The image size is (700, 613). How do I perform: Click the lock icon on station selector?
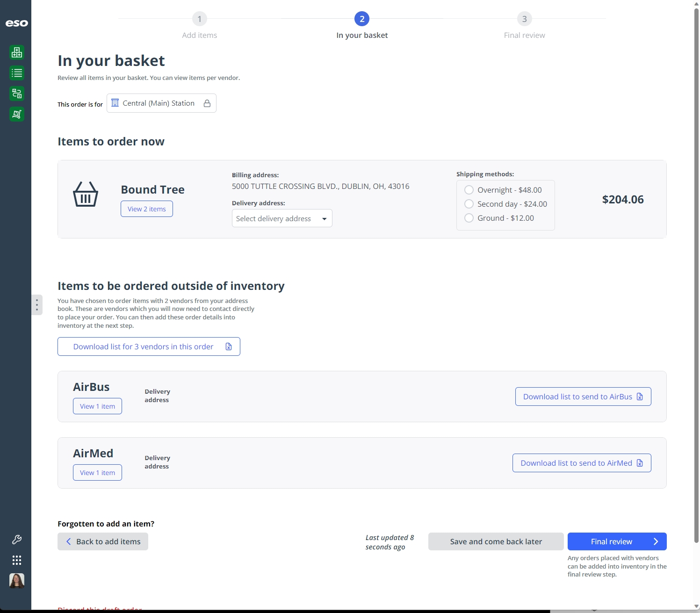point(207,103)
